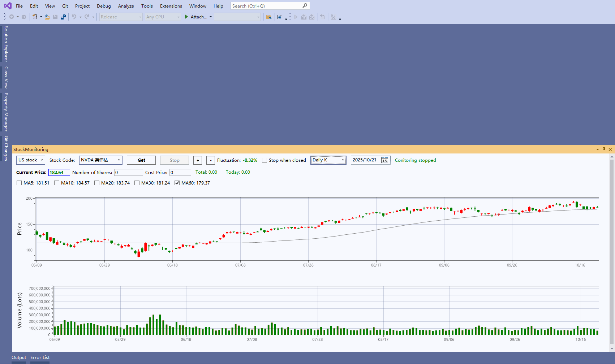The image size is (615, 364).
Task: Tick the Stop when closed checkbox
Action: click(x=265, y=160)
